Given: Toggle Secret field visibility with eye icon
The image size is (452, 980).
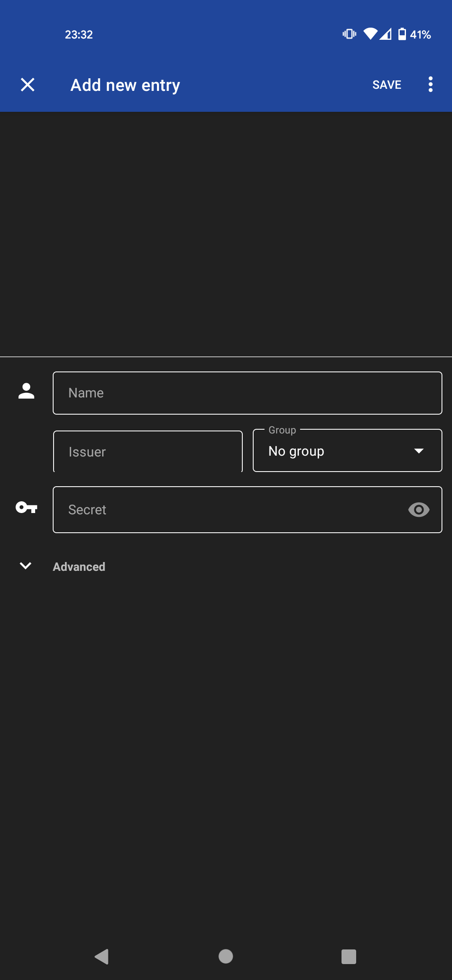Looking at the screenshot, I should 419,509.
